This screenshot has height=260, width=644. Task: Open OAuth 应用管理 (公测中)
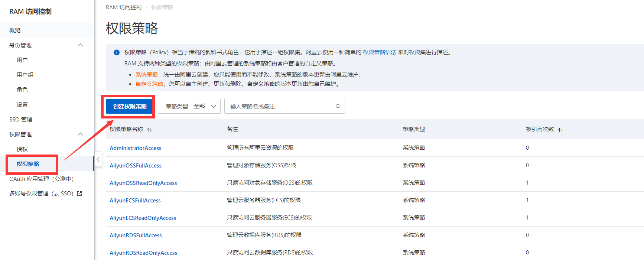coord(42,179)
